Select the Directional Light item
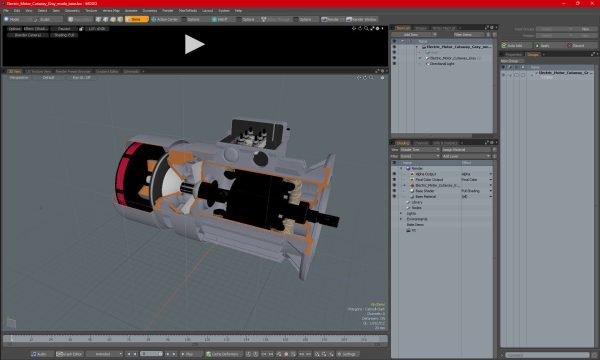600x360 pixels. 442,64
